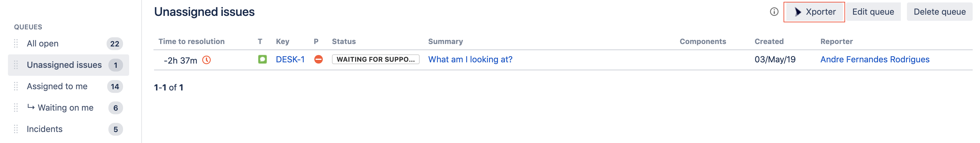Viewport: 980px width, 143px height.
Task: Click the red blocker priority icon
Action: tap(319, 60)
